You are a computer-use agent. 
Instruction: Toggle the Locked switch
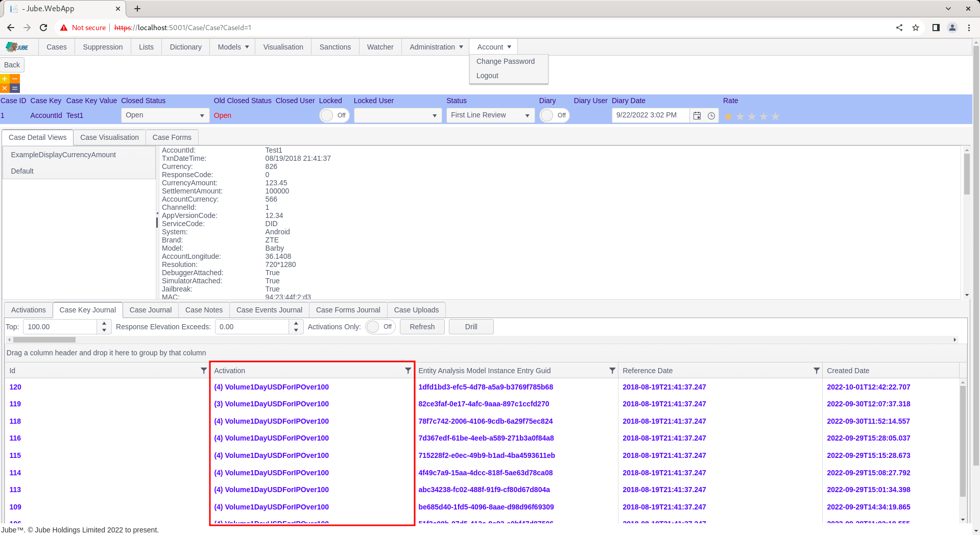(x=334, y=115)
